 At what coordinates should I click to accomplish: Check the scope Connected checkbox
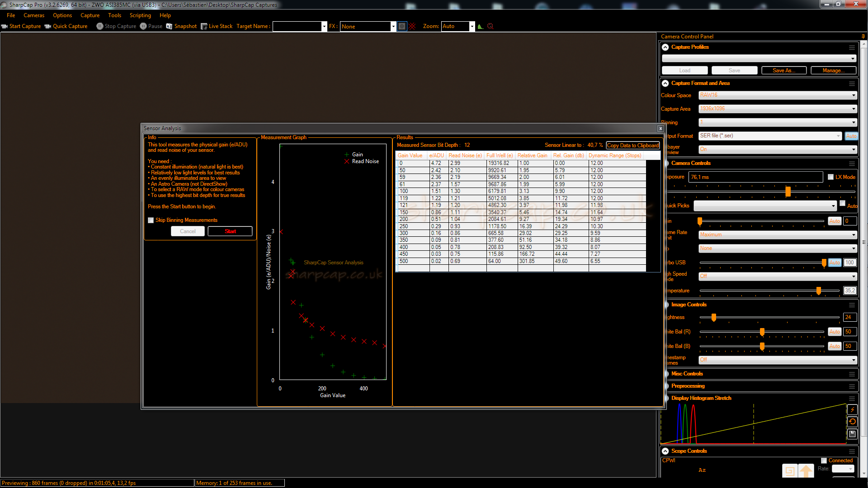(x=824, y=460)
